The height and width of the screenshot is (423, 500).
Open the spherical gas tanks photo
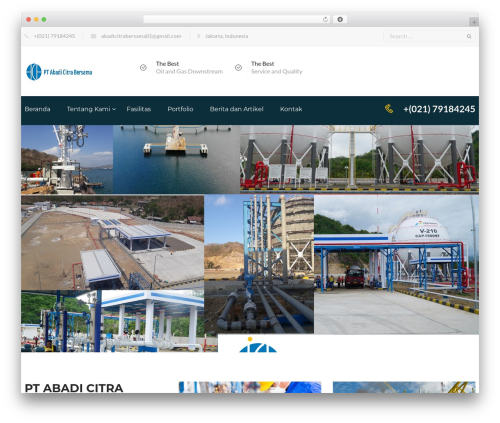click(359, 159)
